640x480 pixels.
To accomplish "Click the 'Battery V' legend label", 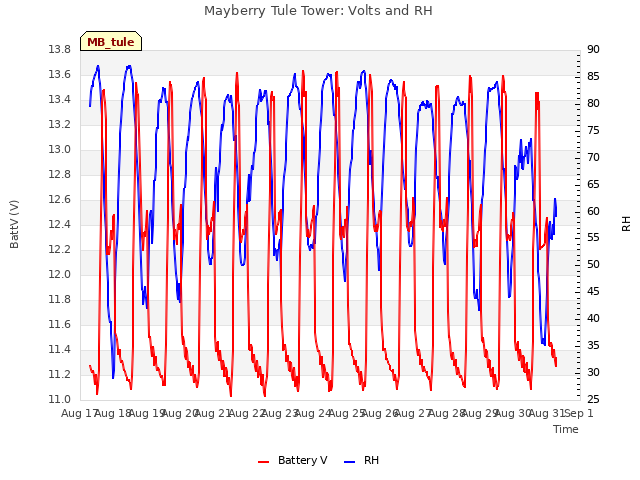I will (302, 460).
